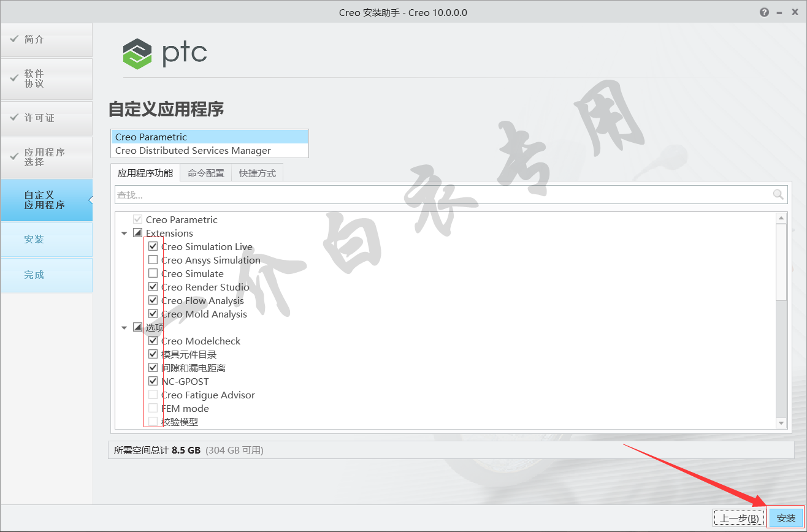Toggle the Creo Modelcheck checkbox
Screen dimensions: 807x532
tap(153, 341)
